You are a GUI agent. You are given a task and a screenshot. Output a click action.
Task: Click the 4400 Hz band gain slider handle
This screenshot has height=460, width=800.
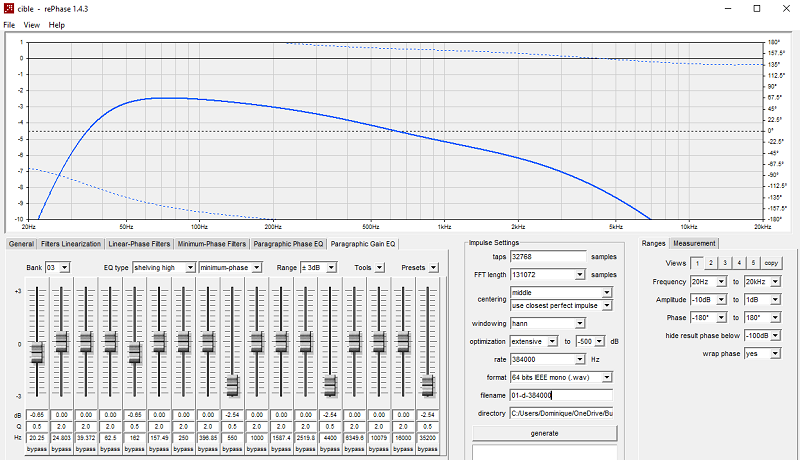click(330, 385)
